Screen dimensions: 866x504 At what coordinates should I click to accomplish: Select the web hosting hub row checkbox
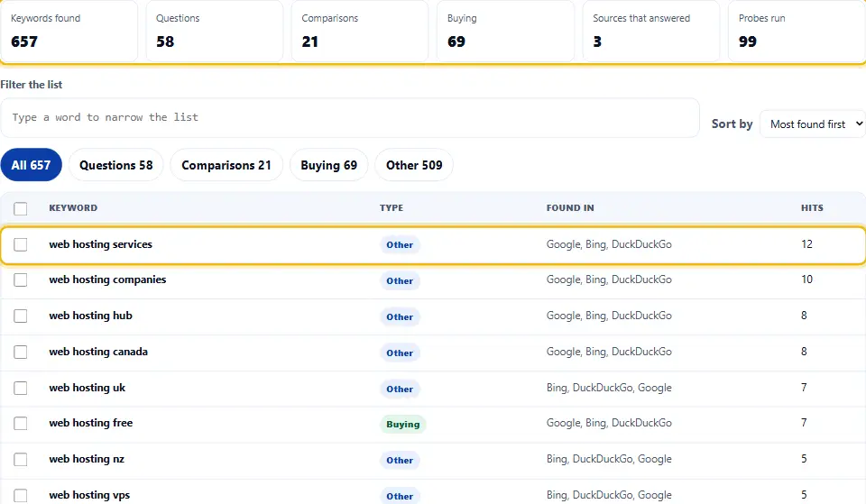click(x=21, y=316)
